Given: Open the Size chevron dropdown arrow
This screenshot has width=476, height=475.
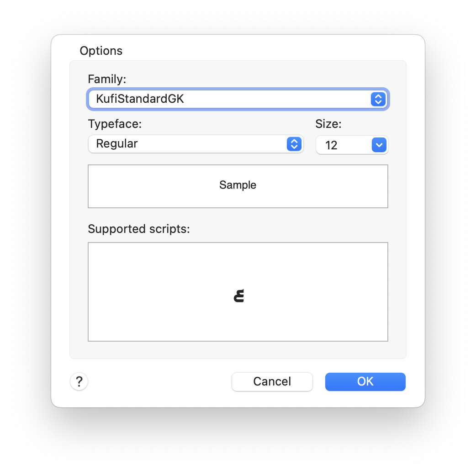Looking at the screenshot, I should coord(379,145).
